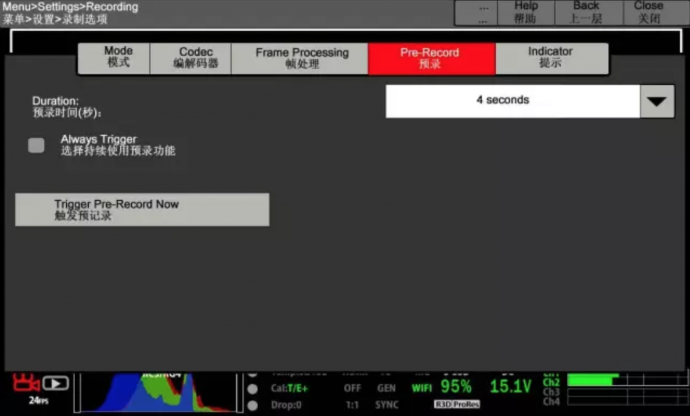The width and height of the screenshot is (690, 416).
Task: Click the GEN genlock indicator
Action: pos(386,388)
